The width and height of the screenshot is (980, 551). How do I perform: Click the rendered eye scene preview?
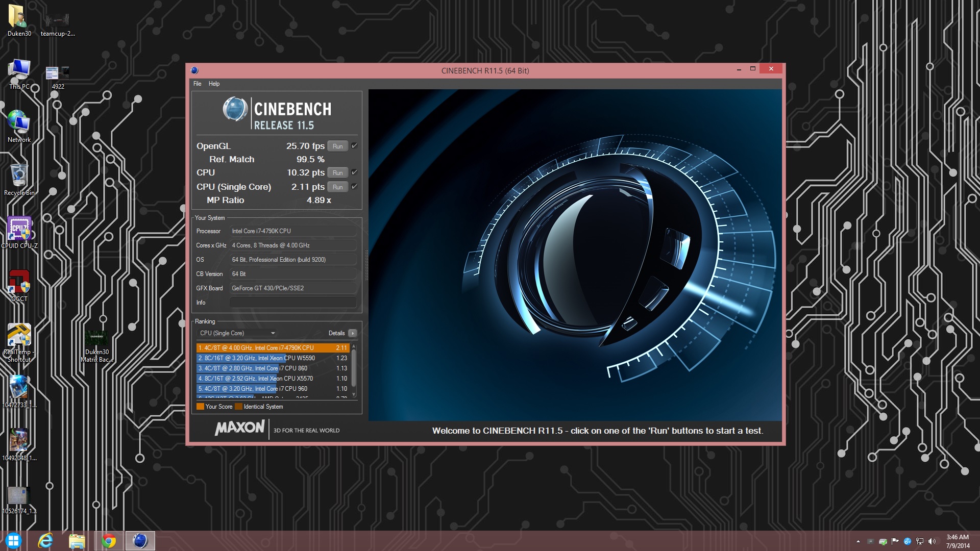pos(575,255)
